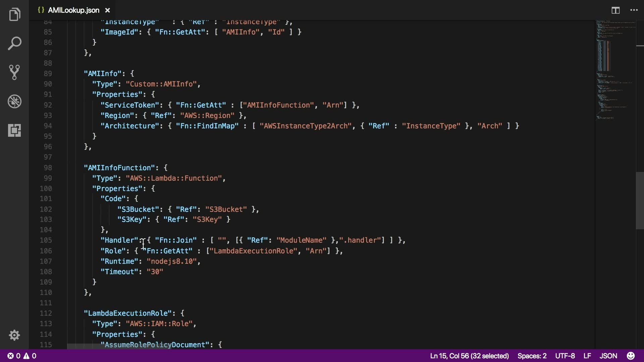The width and height of the screenshot is (644, 362).
Task: Open errors and warnings problems panel
Action: click(22, 356)
